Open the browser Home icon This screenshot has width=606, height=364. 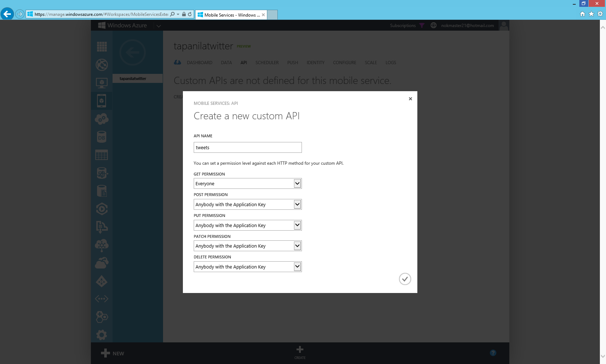(x=582, y=14)
